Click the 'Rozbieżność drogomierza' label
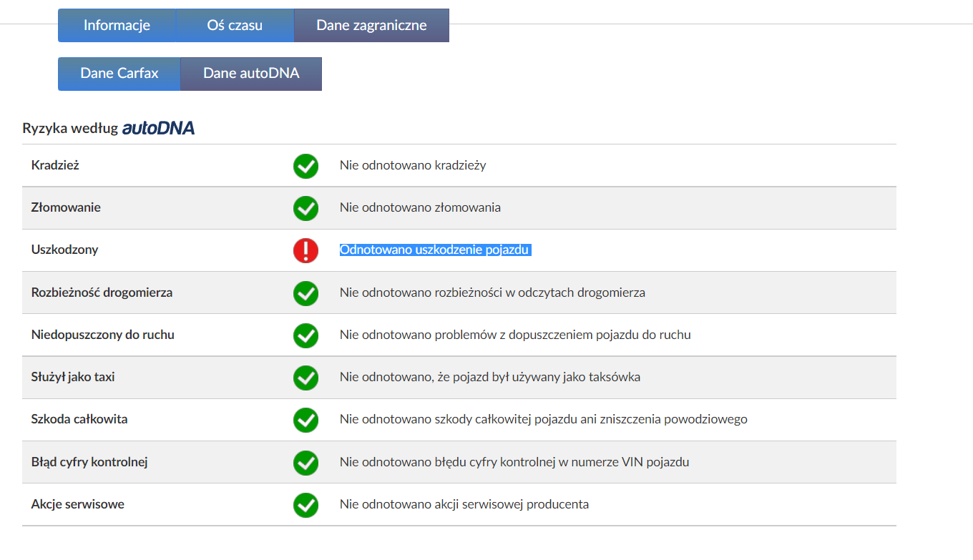 tap(102, 292)
